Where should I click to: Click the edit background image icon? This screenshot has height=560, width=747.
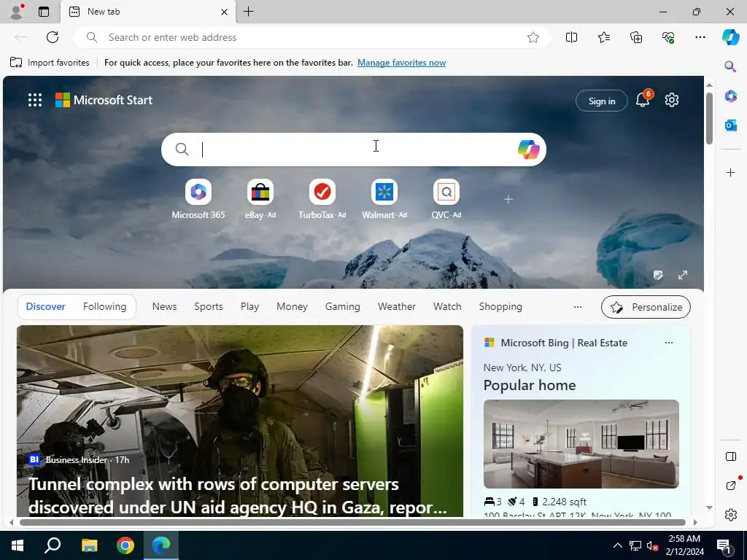[658, 275]
